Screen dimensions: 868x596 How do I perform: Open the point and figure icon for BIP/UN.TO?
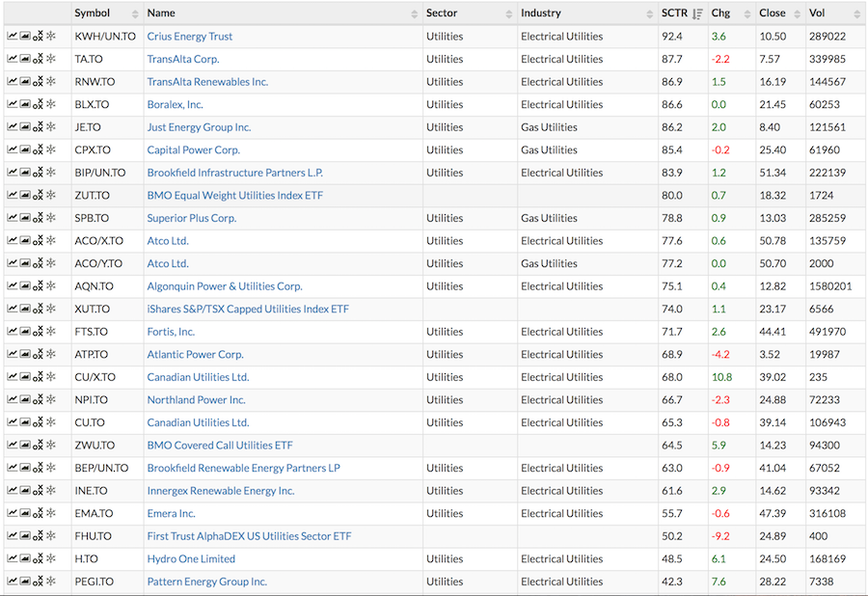pos(38,172)
